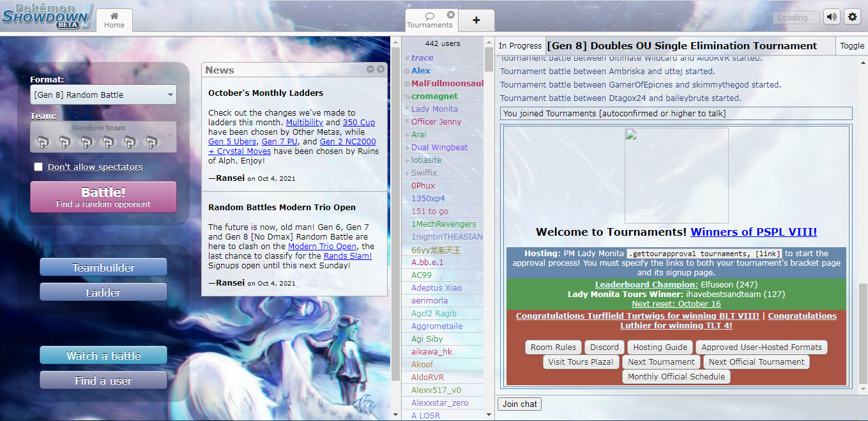
Task: Click Monthly Official Schedule button
Action: (x=676, y=376)
